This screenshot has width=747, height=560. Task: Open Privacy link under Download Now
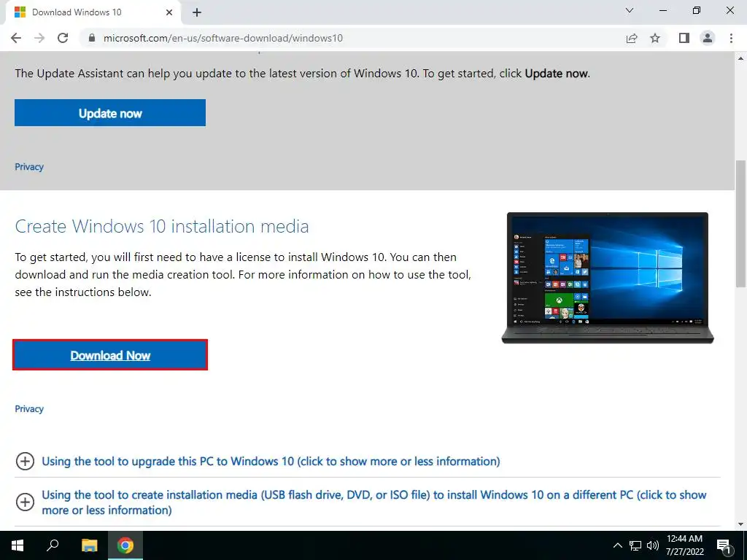pyautogui.click(x=29, y=408)
